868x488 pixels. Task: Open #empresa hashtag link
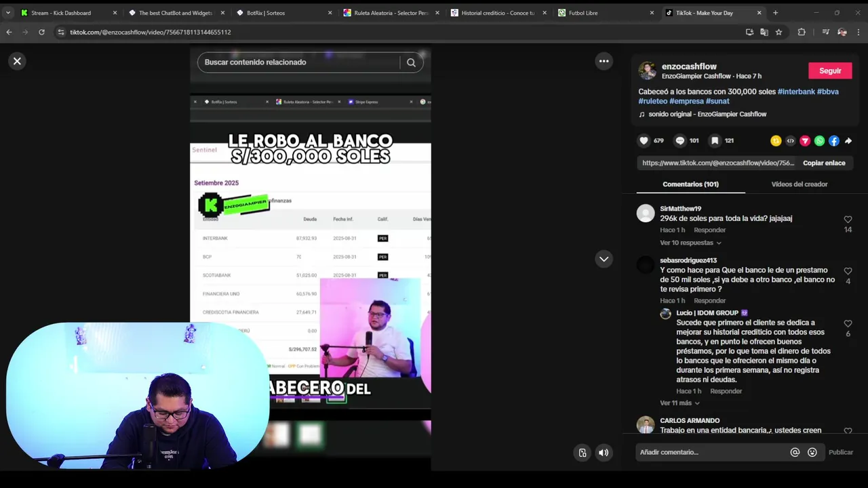click(686, 101)
